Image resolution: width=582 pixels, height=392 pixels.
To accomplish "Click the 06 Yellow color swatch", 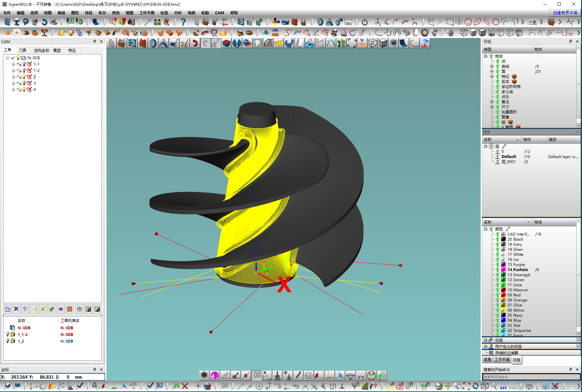I will pos(503,310).
